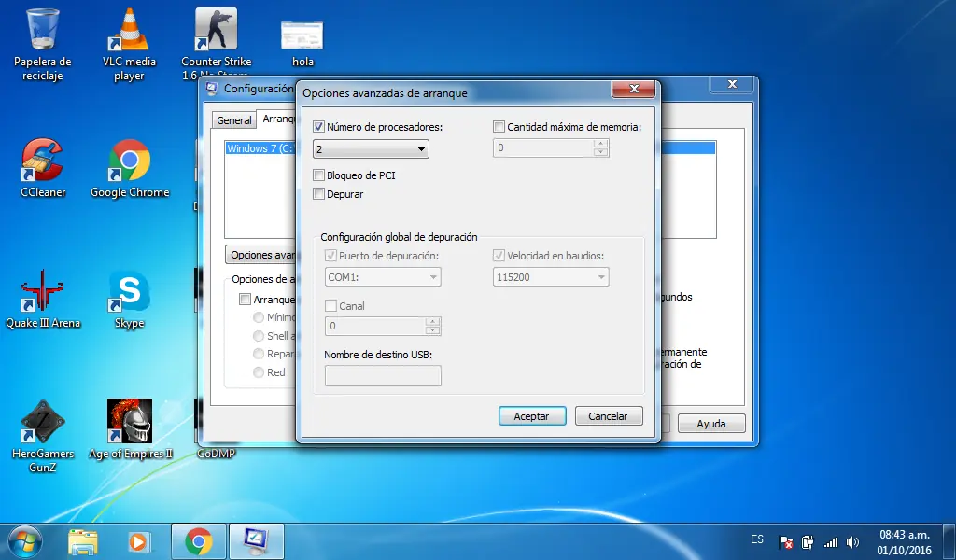Screen dimensions: 956x560
Task: Confirm with the Aceptar button
Action: coord(531,416)
